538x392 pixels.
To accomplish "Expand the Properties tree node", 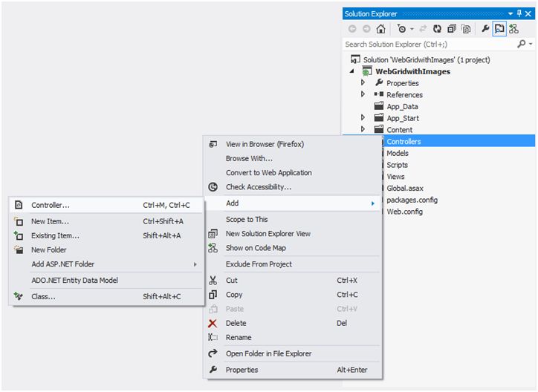I will point(363,82).
